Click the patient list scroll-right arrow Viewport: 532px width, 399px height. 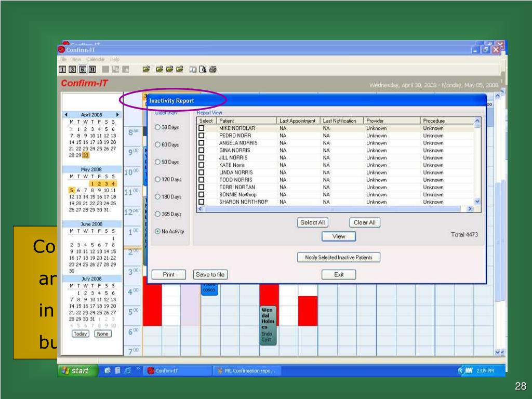point(470,209)
